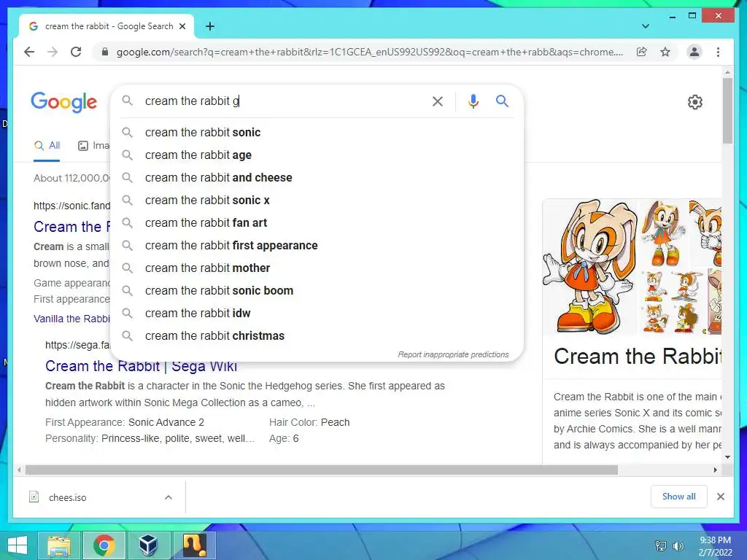This screenshot has width=747, height=560.
Task: Click the horizontal page scrollbar thumb
Action: [321, 470]
